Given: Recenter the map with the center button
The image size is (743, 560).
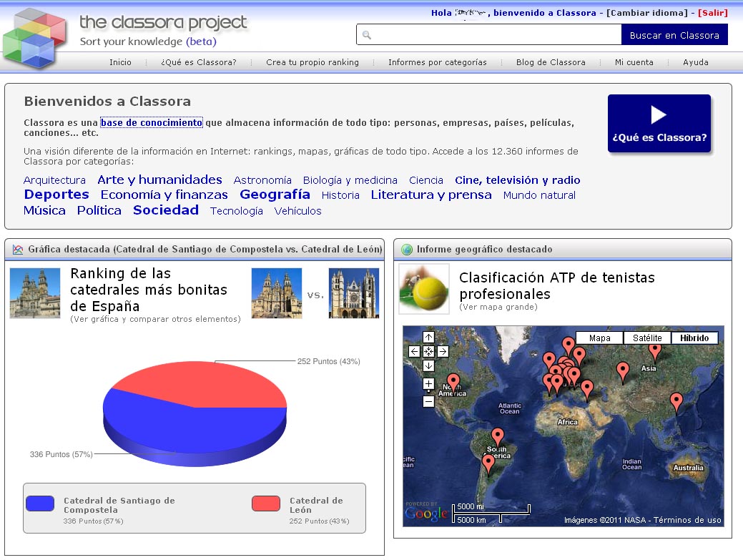Looking at the screenshot, I should pyautogui.click(x=428, y=352).
